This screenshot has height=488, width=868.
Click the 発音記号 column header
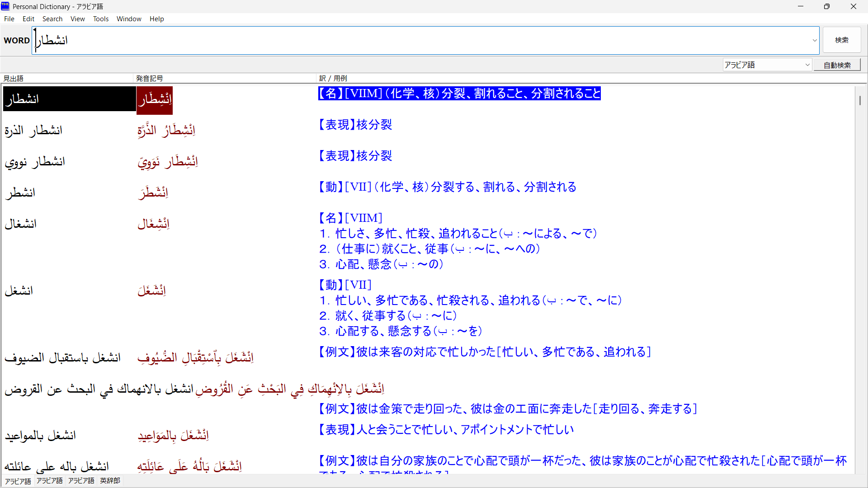pyautogui.click(x=150, y=79)
